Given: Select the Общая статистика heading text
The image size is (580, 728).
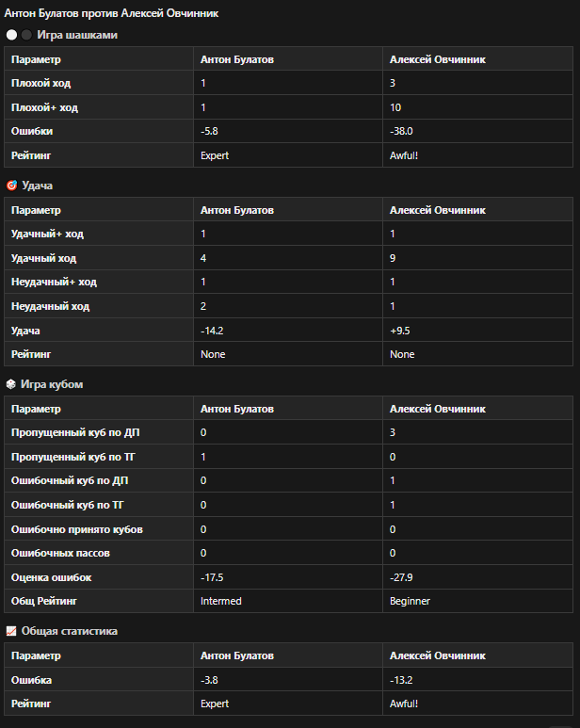Looking at the screenshot, I should pos(69,631).
